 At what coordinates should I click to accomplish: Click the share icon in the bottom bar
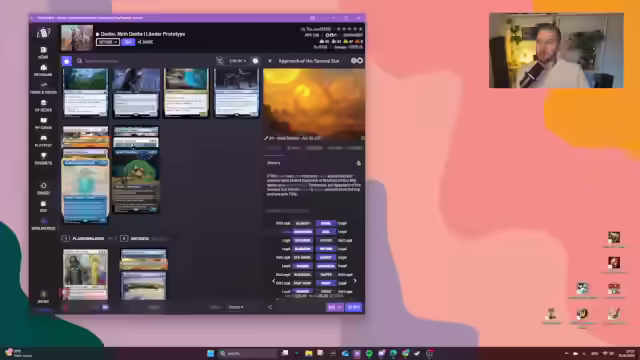[270, 307]
